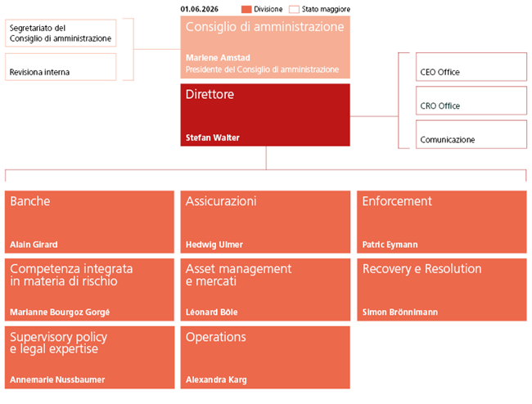Click the name Léonard Bôle
Screen dimensions: 532x404
(211, 312)
